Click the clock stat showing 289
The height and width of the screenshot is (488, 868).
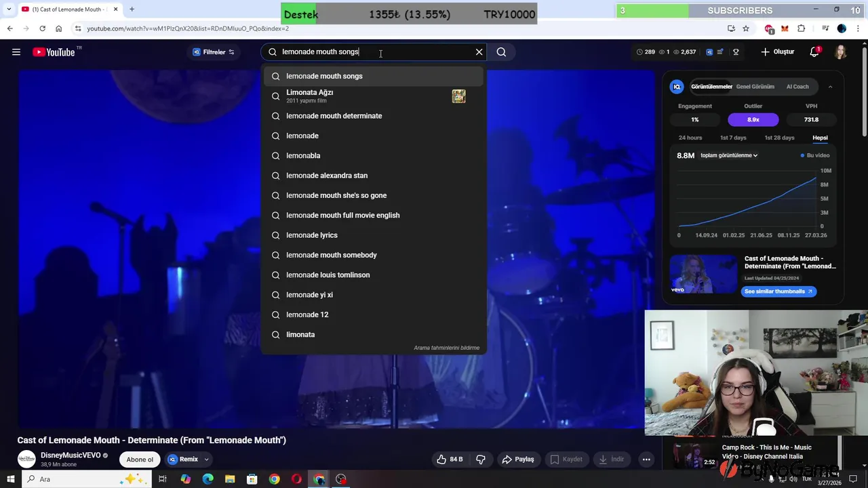tap(646, 52)
